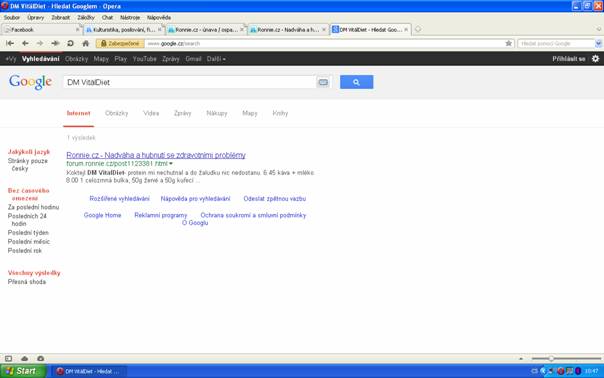The width and height of the screenshot is (604, 378).
Task: Open result cache arrow next to URL
Action: tap(171, 164)
